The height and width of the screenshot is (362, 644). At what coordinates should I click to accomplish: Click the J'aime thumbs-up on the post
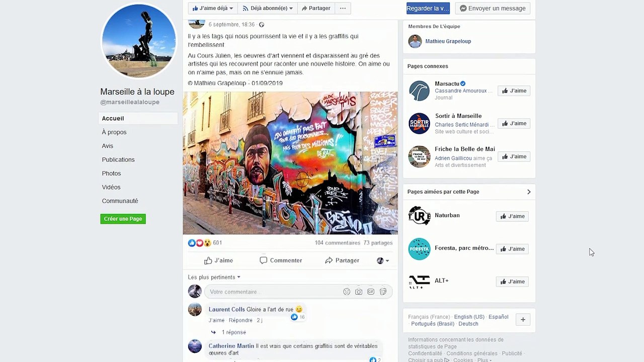click(218, 260)
